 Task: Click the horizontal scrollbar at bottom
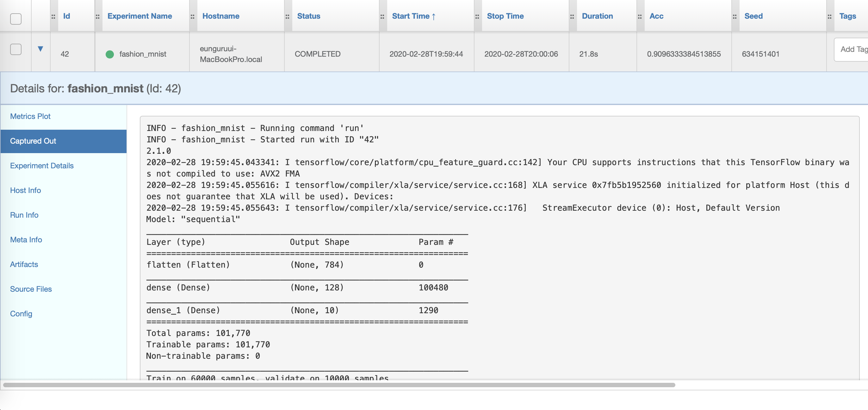click(339, 385)
